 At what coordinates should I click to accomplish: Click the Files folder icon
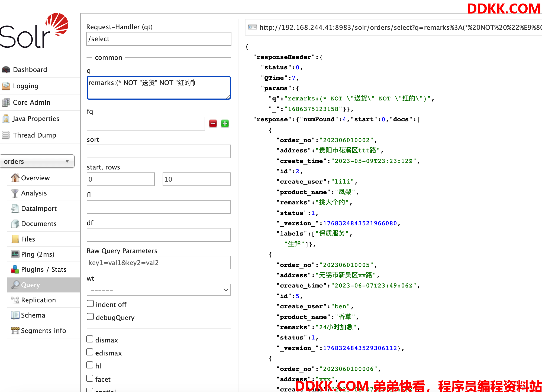click(15, 239)
